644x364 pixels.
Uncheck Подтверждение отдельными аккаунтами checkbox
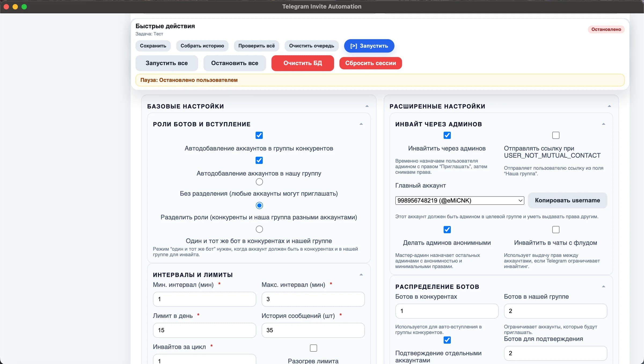tap(447, 340)
